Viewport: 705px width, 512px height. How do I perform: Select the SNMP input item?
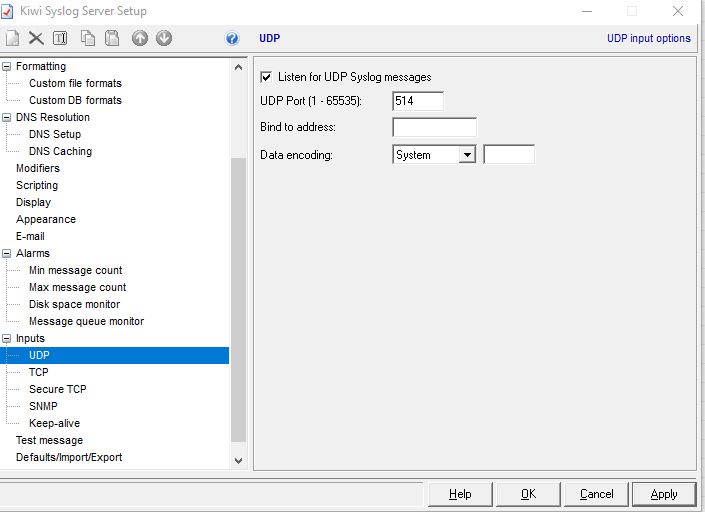click(x=43, y=406)
